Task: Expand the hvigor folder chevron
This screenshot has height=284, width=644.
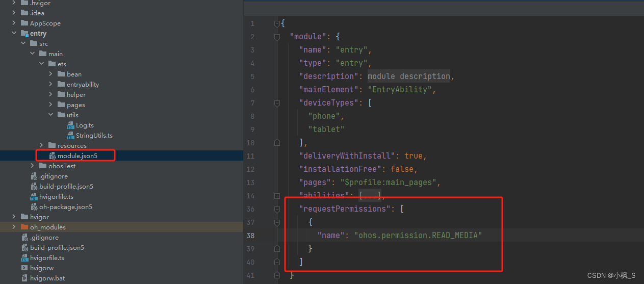Action: pyautogui.click(x=14, y=217)
